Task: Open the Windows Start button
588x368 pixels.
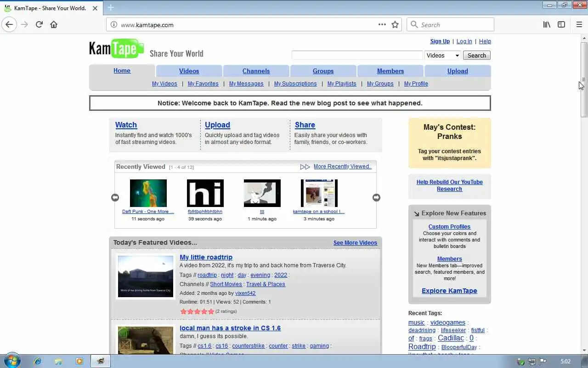Action: [12, 361]
